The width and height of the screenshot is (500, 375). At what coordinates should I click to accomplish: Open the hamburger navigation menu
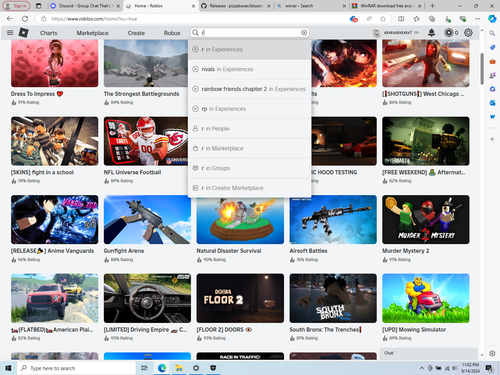pos(10,33)
